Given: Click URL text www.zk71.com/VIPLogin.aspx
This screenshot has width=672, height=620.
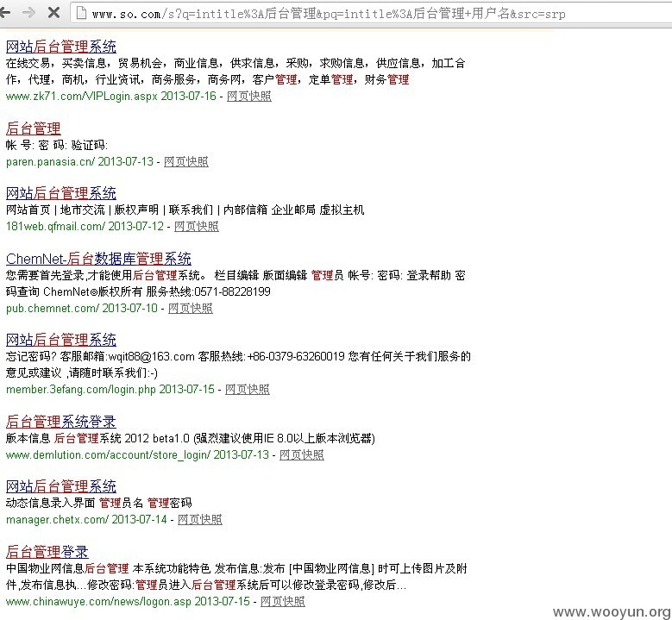Looking at the screenshot, I should [82, 96].
